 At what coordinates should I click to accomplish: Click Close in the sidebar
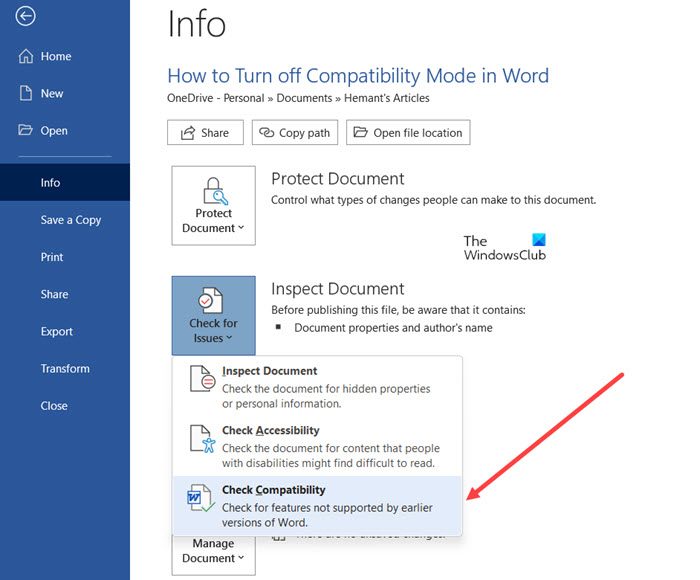pyautogui.click(x=54, y=406)
